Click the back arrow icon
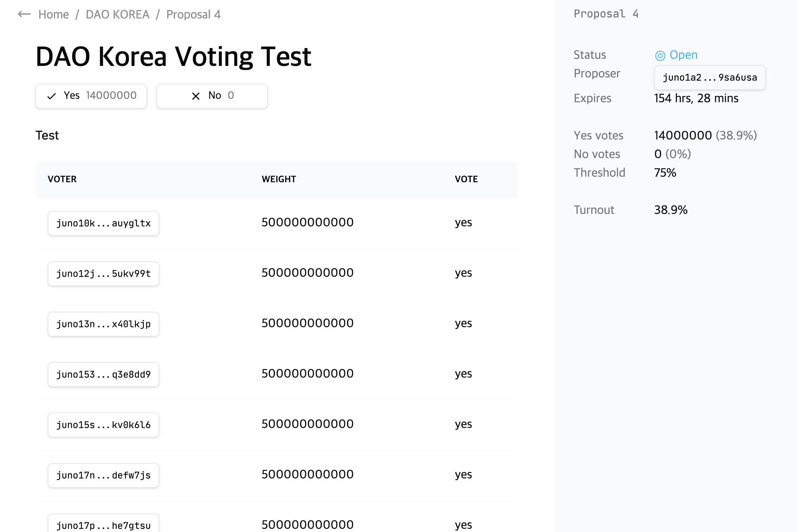This screenshot has width=798, height=532. [24, 14]
